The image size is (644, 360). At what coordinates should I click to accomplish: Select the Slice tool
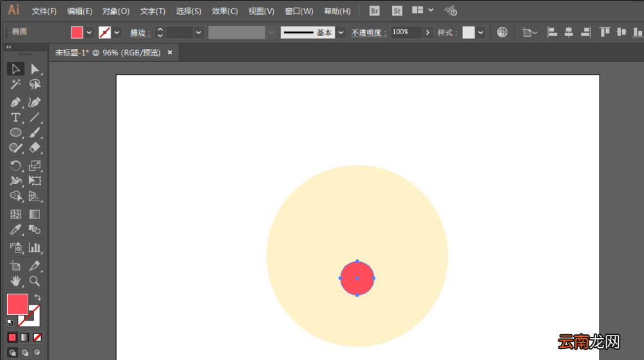(35, 266)
